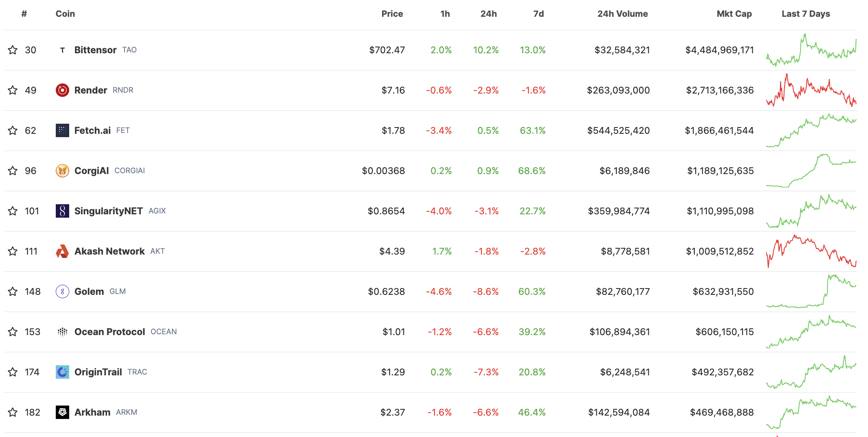
Task: Open the SingularityNET coin page
Action: point(109,211)
